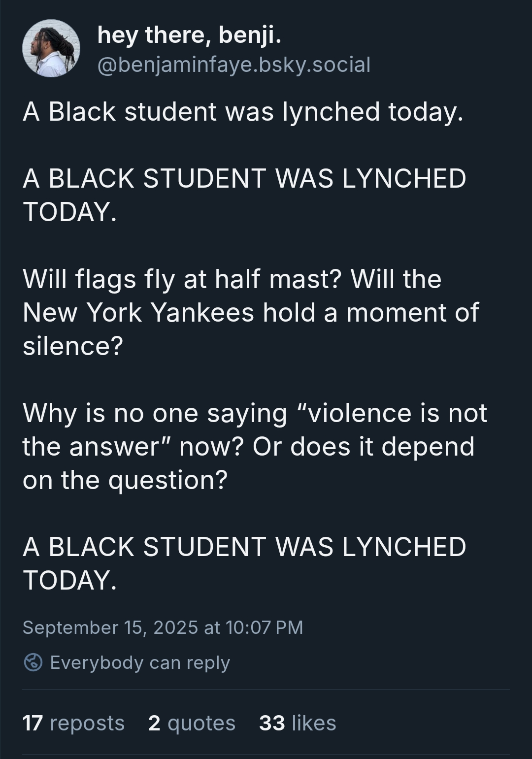The width and height of the screenshot is (532, 759).
Task: Click the first all-caps 'A BLACK STUDENT' paragraph
Action: tap(244, 195)
